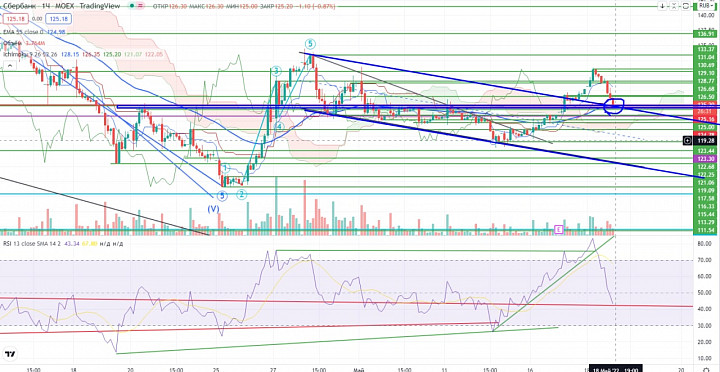Click the purple 123.30 price label

point(705,158)
